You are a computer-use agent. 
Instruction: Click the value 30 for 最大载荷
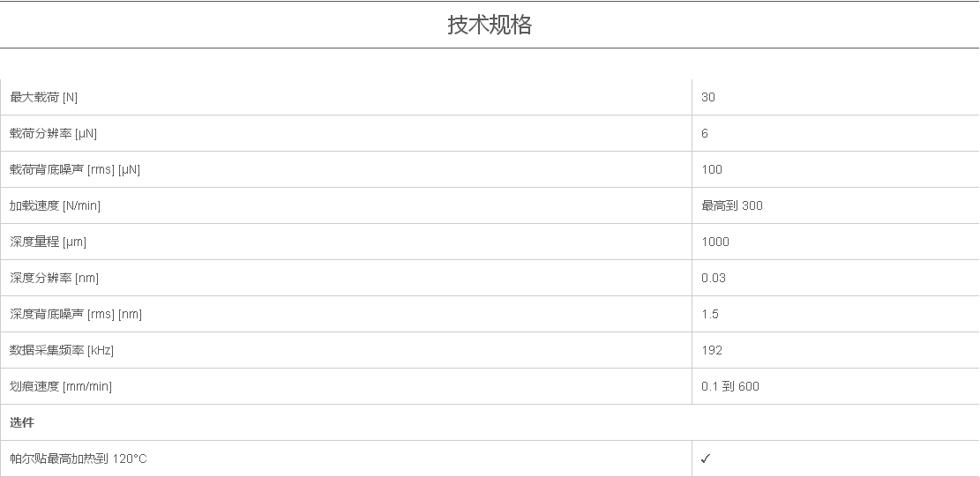pos(708,97)
